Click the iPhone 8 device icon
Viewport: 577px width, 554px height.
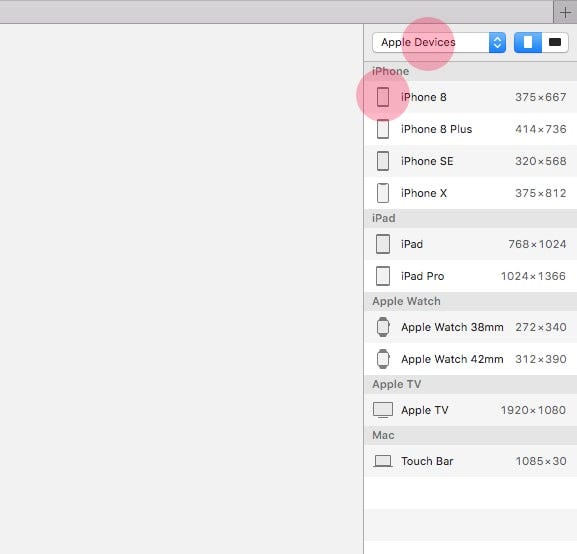383,97
